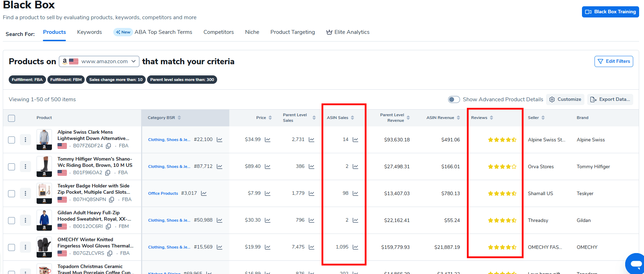
Task: Copy ASIN B07GZLCVRS
Action: [110, 253]
